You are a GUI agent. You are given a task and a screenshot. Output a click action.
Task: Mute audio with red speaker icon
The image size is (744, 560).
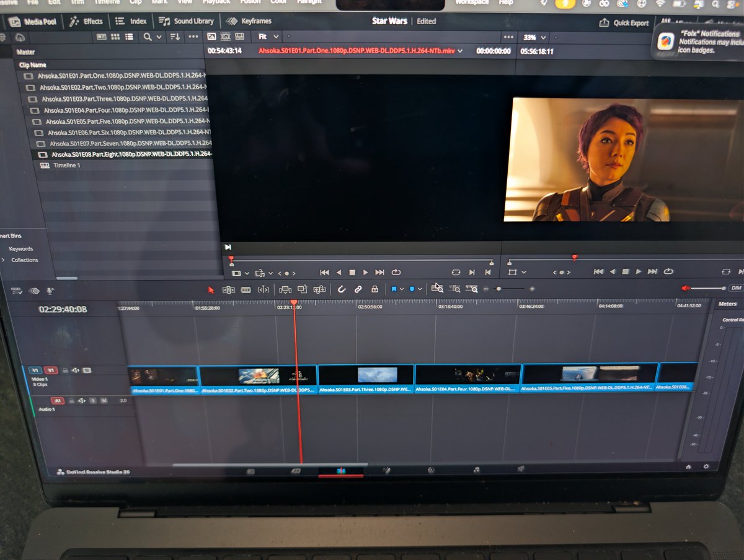pyautogui.click(x=686, y=288)
